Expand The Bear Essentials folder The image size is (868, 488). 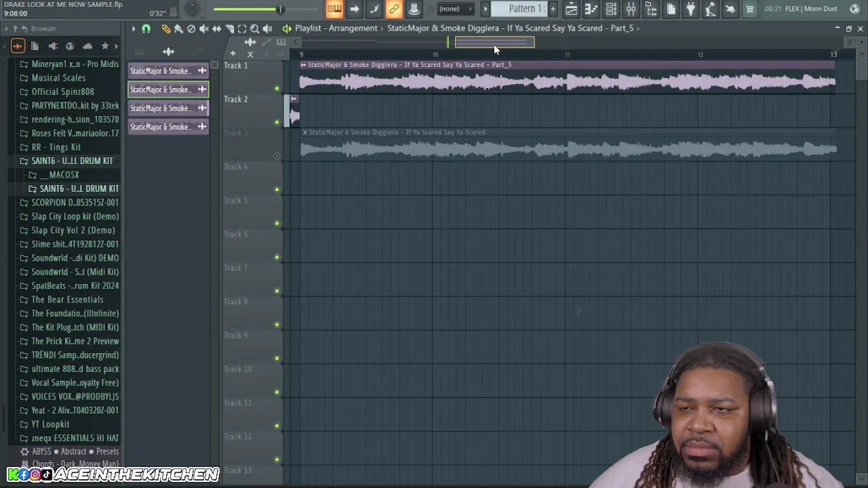(x=67, y=300)
